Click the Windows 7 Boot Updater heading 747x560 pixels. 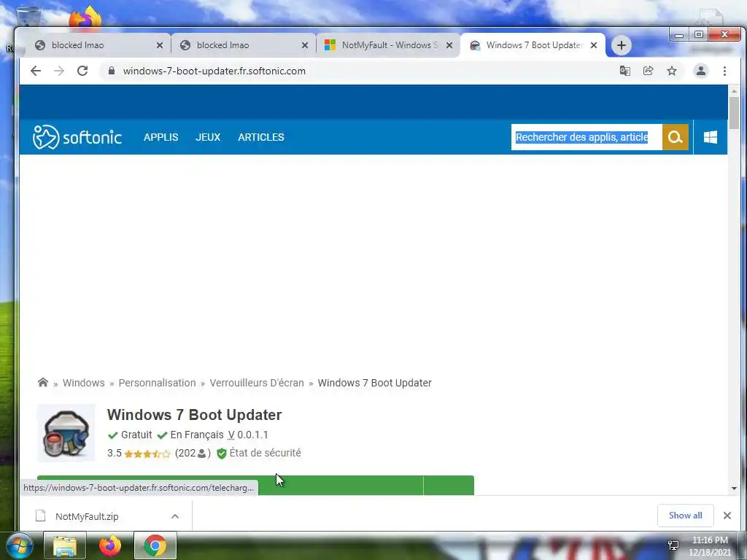click(194, 415)
